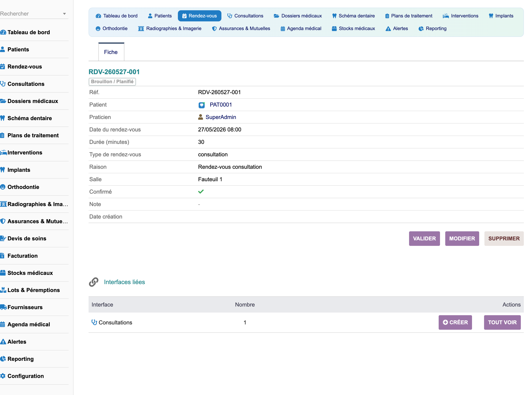
Task: Click the Rendez-vous consultation reason text
Action: pyautogui.click(x=230, y=167)
